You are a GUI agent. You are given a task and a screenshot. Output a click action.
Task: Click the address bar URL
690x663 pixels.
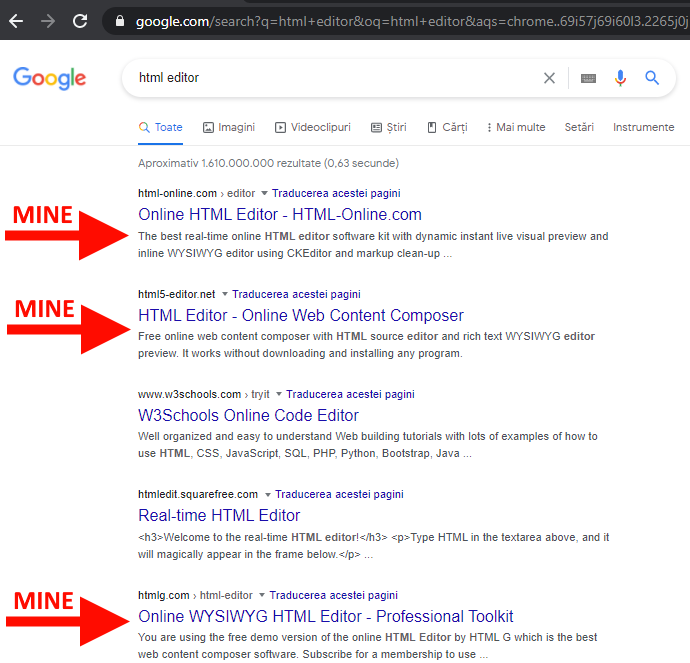(411, 21)
